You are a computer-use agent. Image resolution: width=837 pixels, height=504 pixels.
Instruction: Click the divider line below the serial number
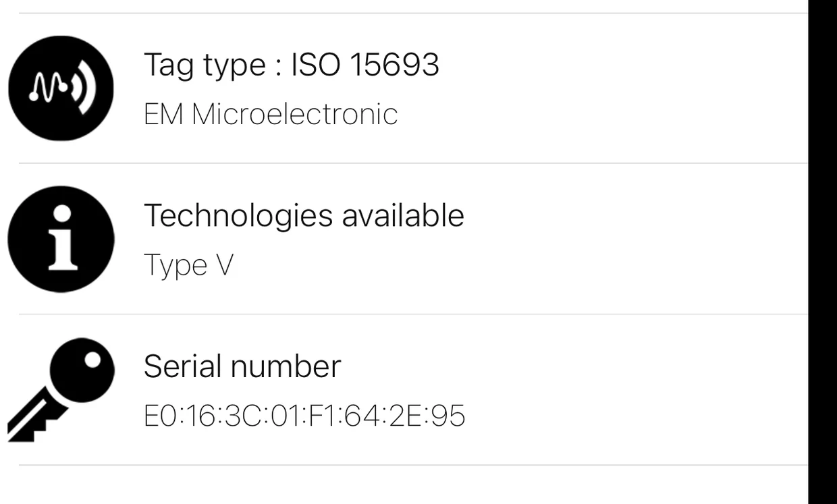coord(412,464)
